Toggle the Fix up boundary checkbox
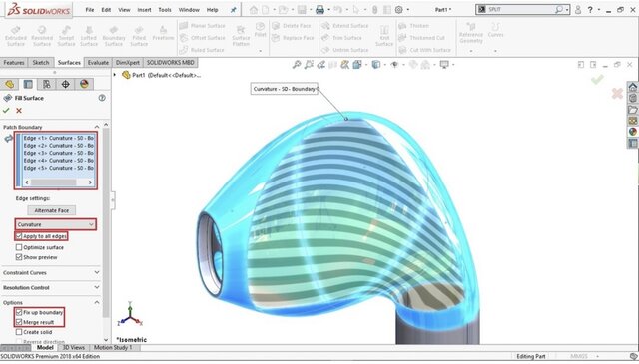 click(19, 313)
